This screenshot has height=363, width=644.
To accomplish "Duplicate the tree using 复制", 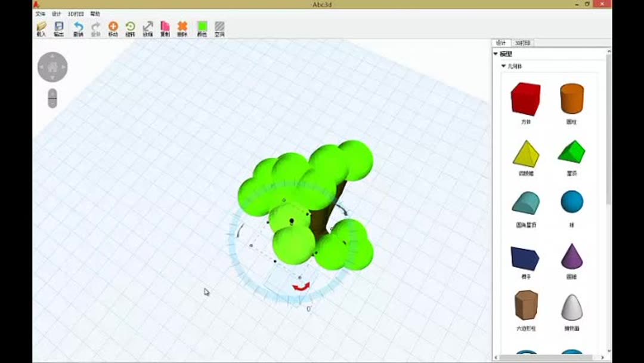I will pos(165,27).
